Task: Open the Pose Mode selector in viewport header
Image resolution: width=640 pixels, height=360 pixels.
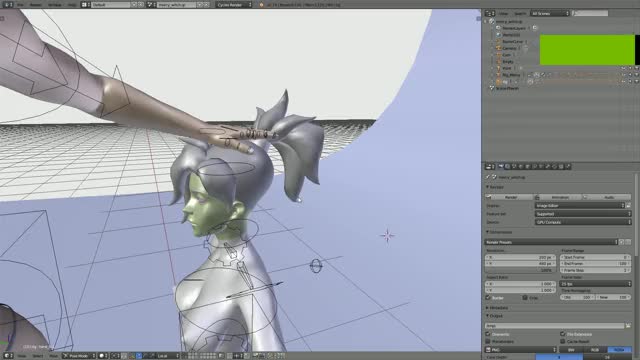Action: pos(79,356)
